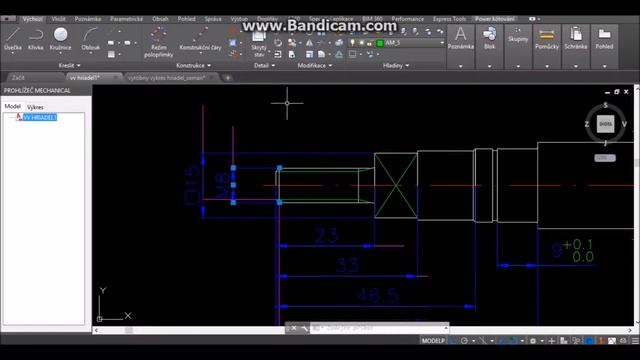The width and height of the screenshot is (640, 360).
Task: Open the BIM 360 ribbon tab
Action: tap(372, 19)
